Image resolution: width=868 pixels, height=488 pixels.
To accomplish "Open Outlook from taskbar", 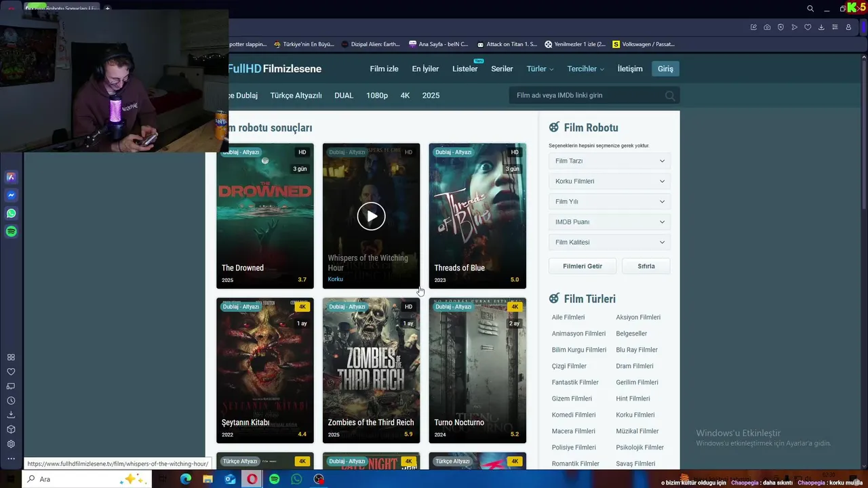I will pyautogui.click(x=230, y=479).
